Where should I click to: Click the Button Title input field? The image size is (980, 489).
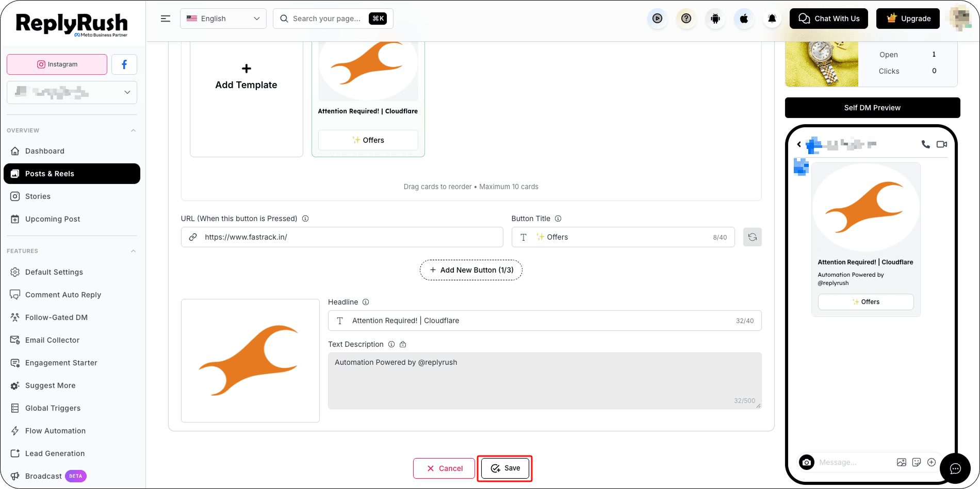pos(623,237)
